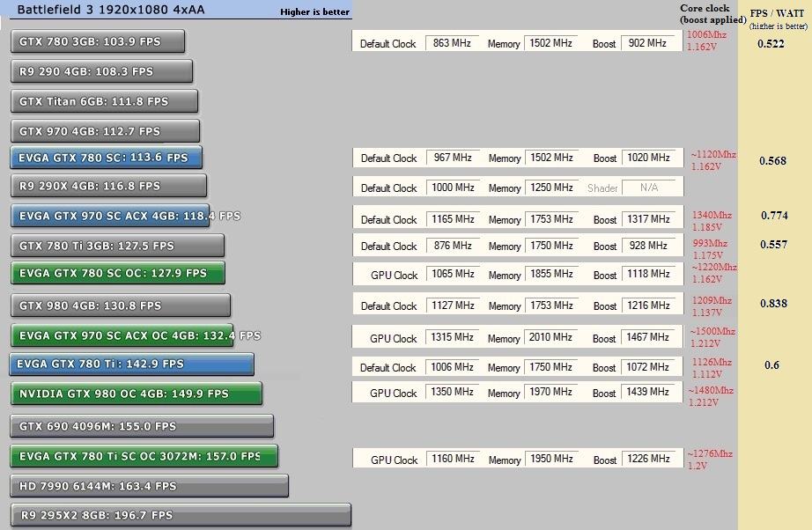The width and height of the screenshot is (812, 530).
Task: Select the R9 290 4GB 108.3 FPS bar
Action: 101,71
